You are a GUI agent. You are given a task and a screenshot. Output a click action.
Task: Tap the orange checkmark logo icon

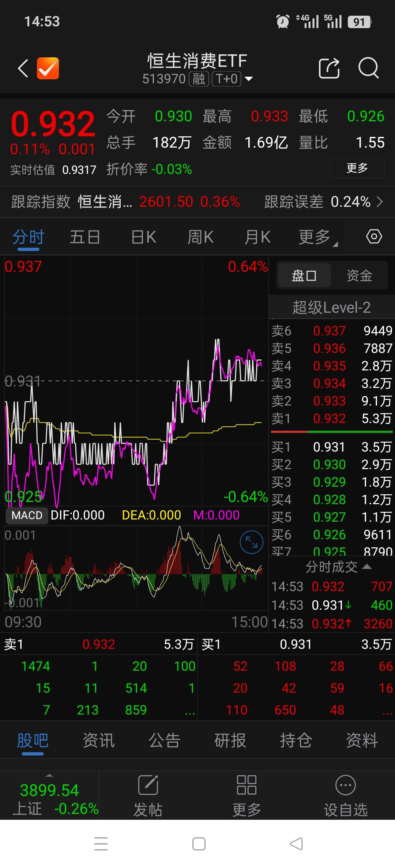(x=48, y=68)
